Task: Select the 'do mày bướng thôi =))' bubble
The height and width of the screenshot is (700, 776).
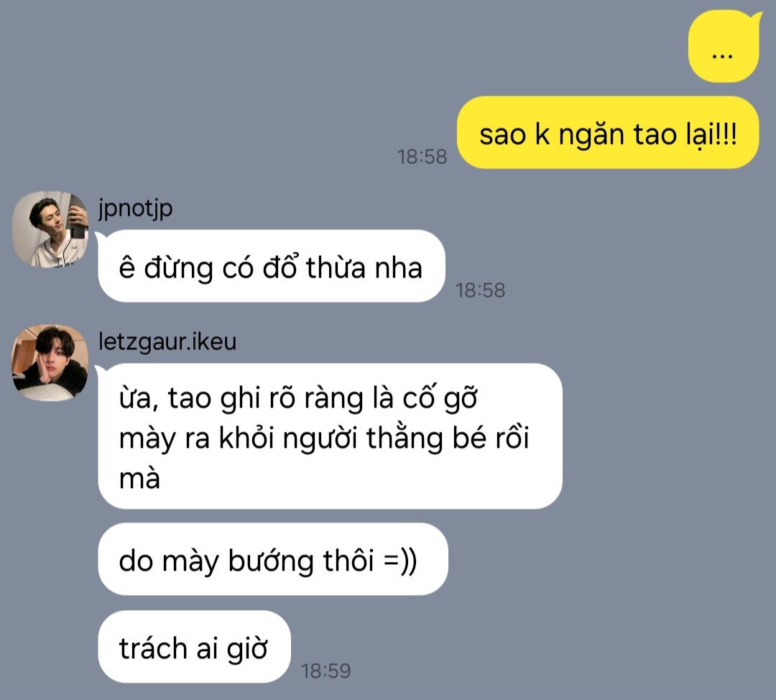Action: [273, 559]
